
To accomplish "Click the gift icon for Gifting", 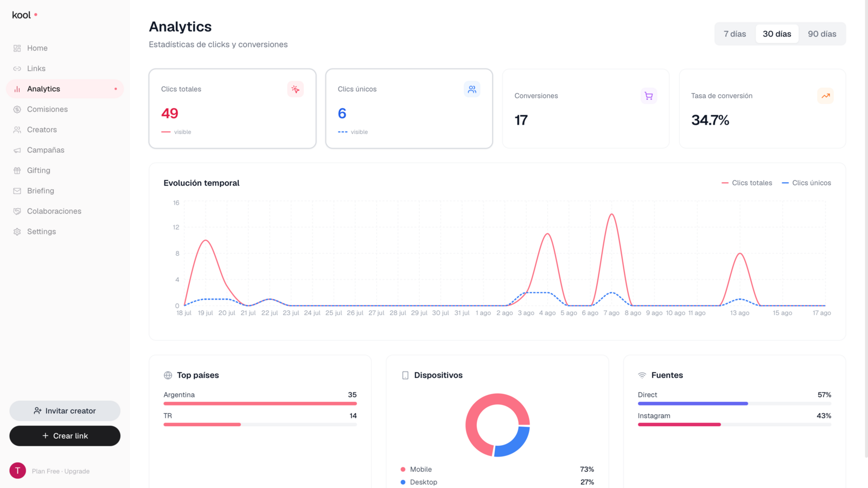I will point(17,170).
